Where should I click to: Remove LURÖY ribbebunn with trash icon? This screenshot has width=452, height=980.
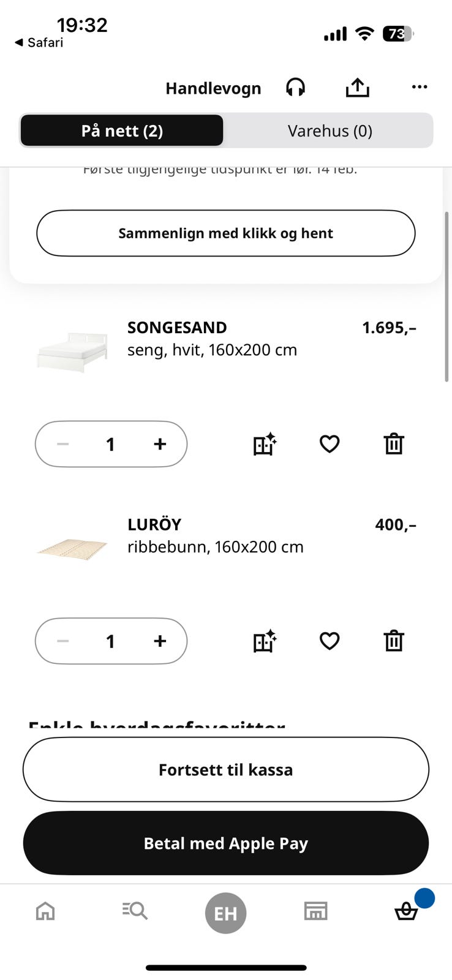tap(393, 641)
